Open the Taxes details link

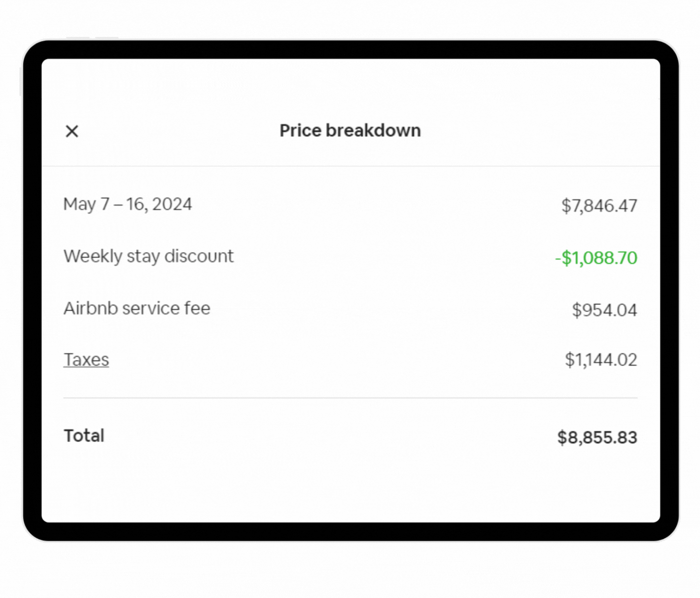coord(86,360)
